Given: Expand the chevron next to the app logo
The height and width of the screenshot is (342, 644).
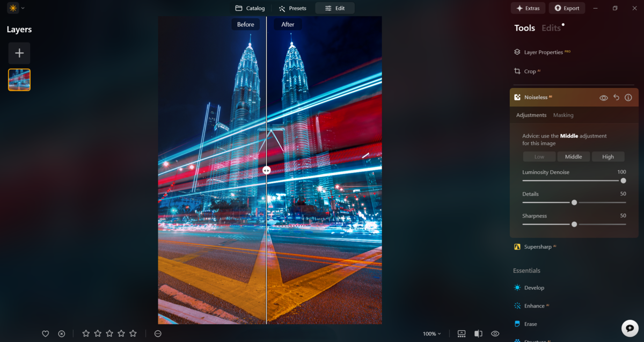Looking at the screenshot, I should 23,8.
